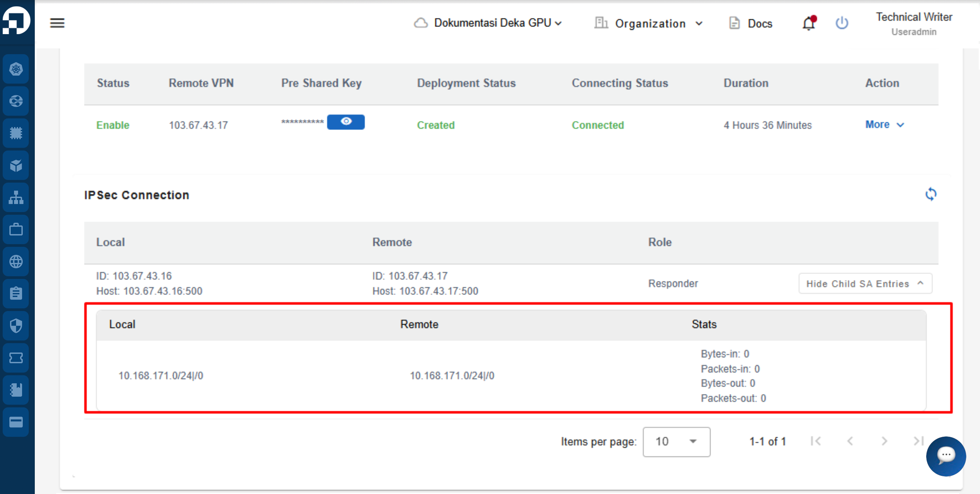
Task: Open the Technical Writer user profile
Action: pyautogui.click(x=914, y=23)
